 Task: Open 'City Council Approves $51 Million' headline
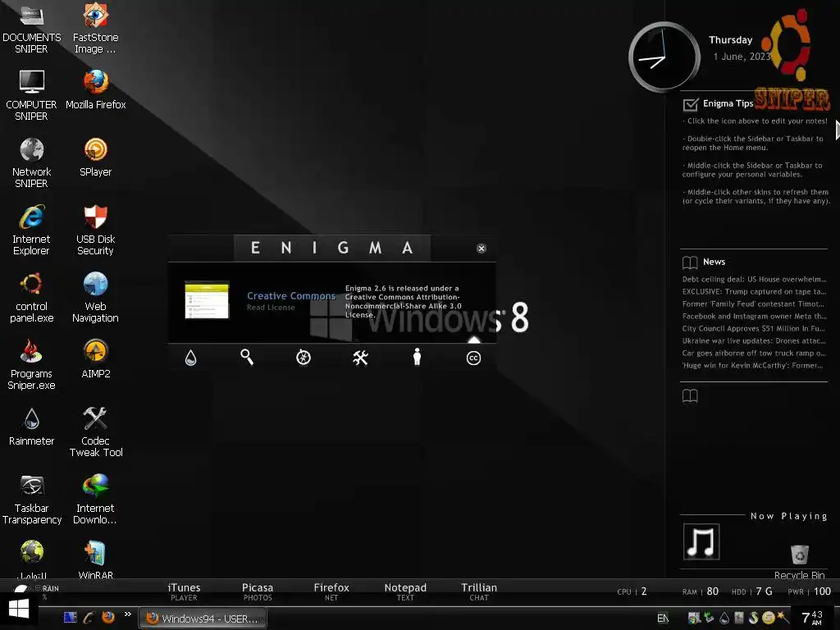[755, 328]
